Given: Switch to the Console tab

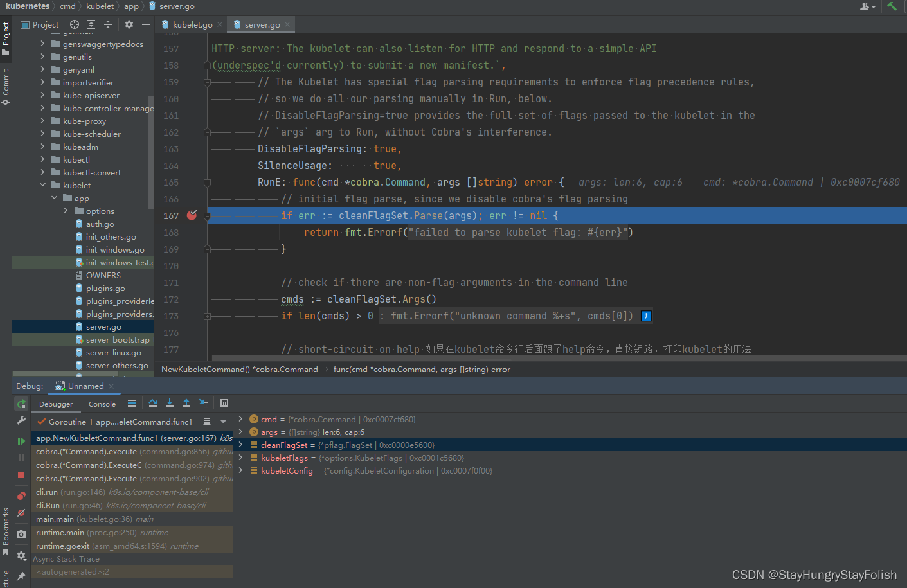Looking at the screenshot, I should (x=102, y=404).
